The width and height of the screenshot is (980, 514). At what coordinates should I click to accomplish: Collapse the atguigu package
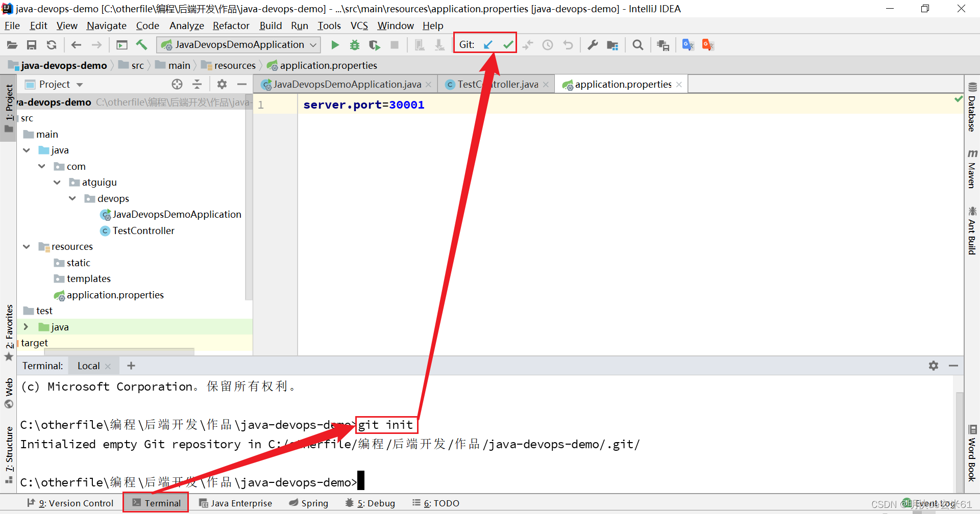pos(57,183)
